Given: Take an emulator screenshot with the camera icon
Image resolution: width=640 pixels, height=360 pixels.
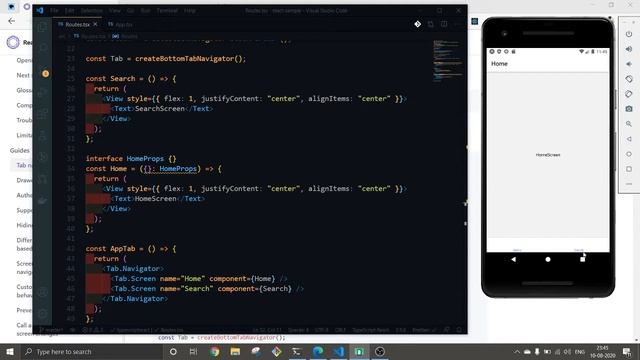Looking at the screenshot, I should [x=629, y=109].
